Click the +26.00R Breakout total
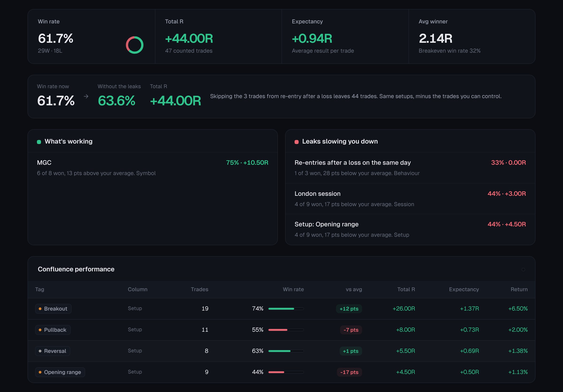 click(x=404, y=309)
